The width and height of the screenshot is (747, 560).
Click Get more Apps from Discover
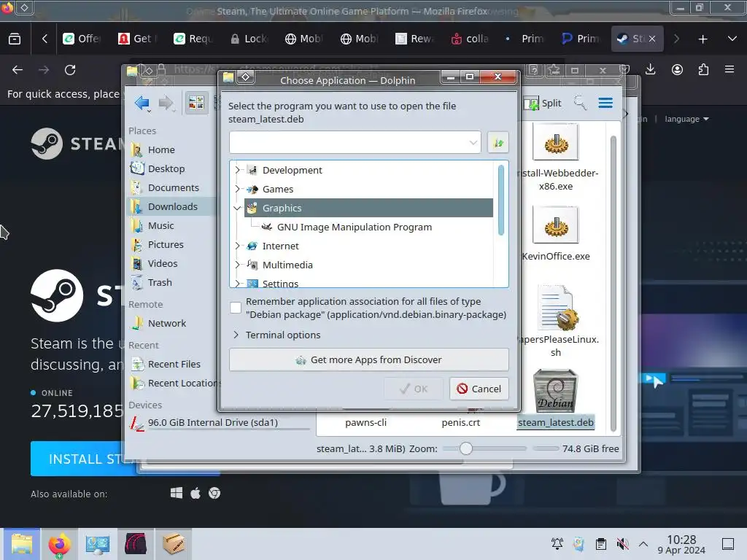click(x=368, y=359)
